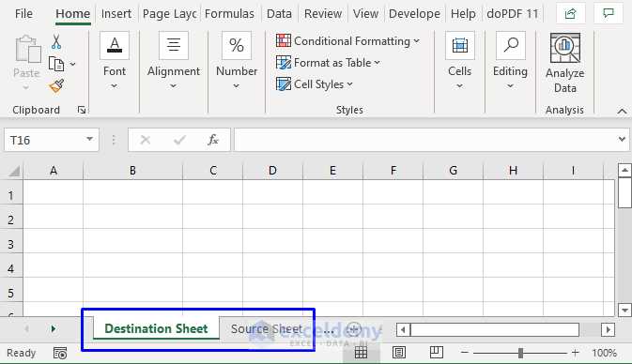Select column B header

[x=132, y=171]
